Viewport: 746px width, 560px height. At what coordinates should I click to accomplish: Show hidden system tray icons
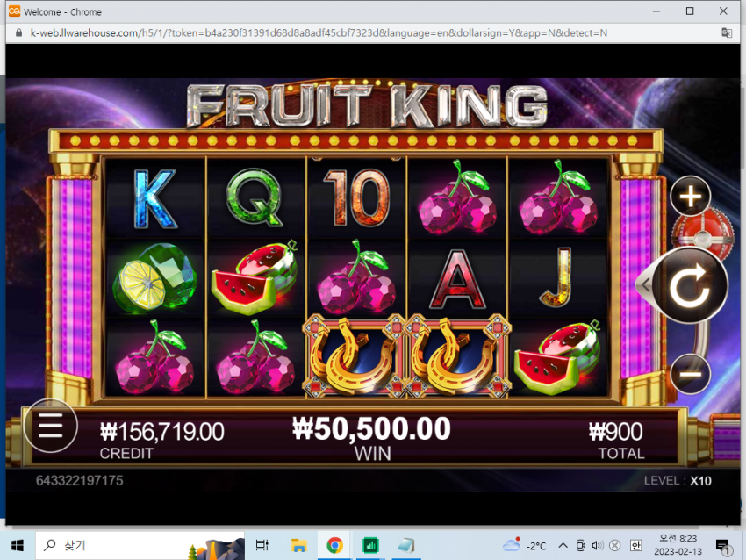click(563, 545)
